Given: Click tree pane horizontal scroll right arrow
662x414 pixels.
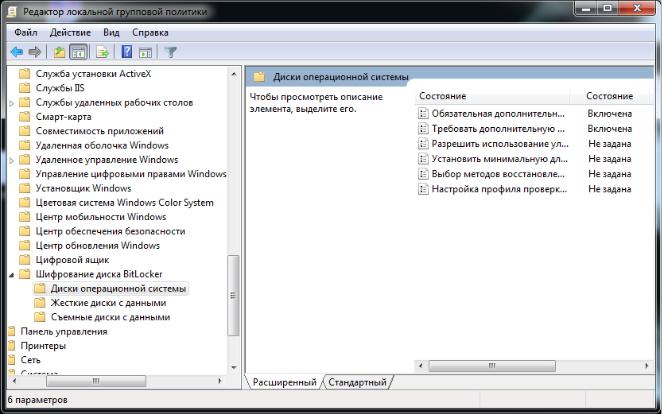Looking at the screenshot, I should (220, 381).
